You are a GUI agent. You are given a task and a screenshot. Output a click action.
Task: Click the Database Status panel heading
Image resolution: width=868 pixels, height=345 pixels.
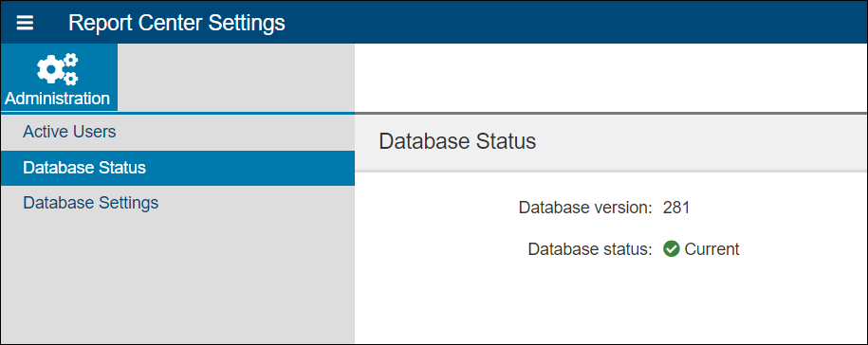click(x=457, y=141)
